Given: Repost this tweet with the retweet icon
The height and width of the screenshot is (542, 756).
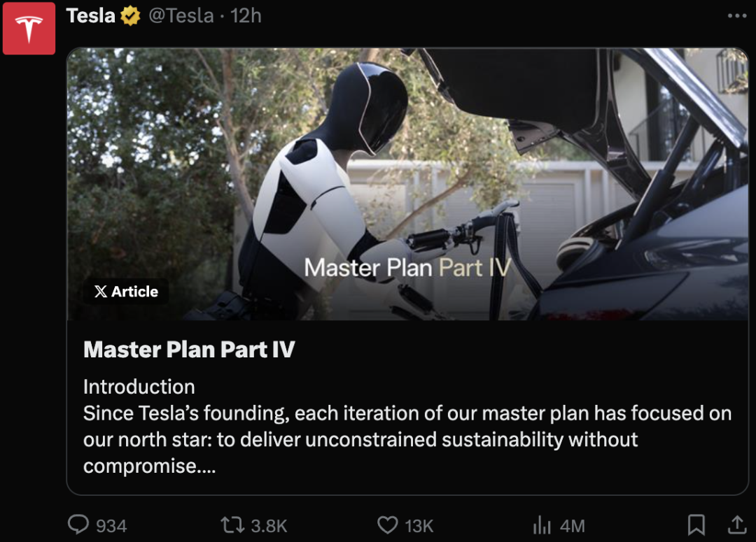Looking at the screenshot, I should 232,525.
